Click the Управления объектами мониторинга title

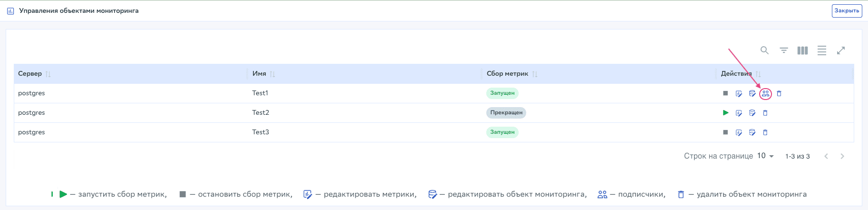point(79,10)
